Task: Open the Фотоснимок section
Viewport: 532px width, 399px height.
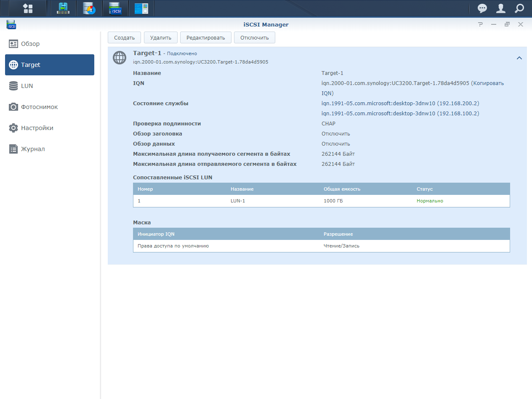Action: click(x=50, y=107)
